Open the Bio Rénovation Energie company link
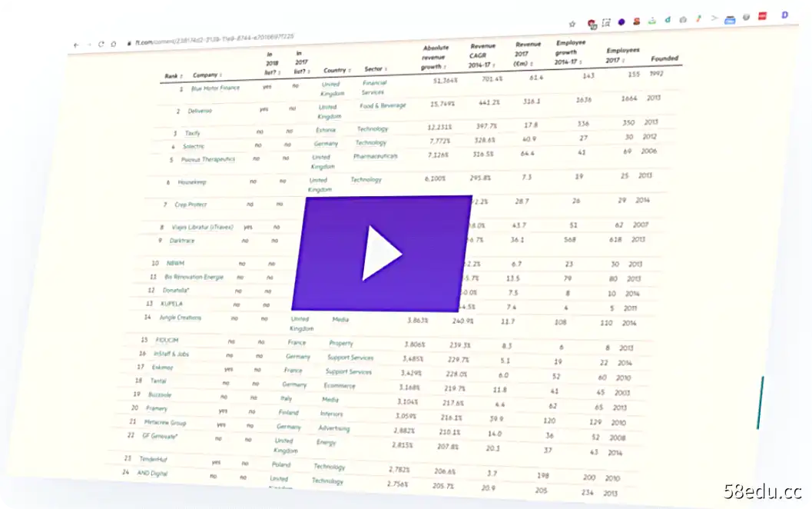 click(194, 277)
